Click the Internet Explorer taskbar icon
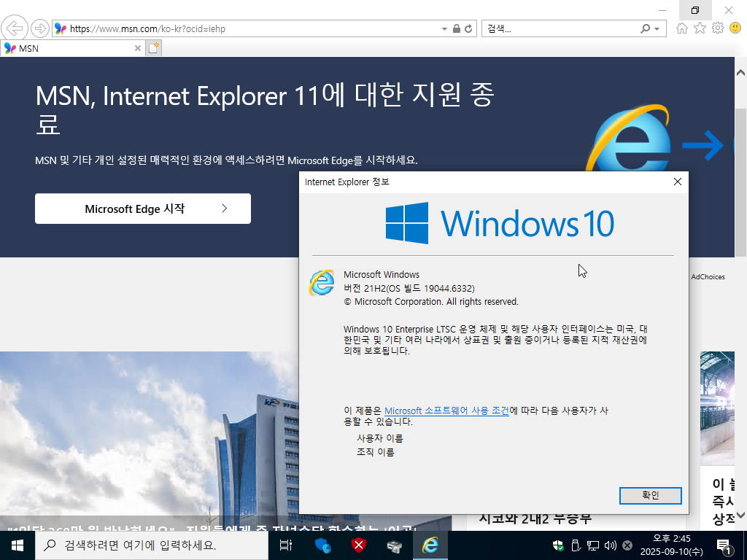747x560 pixels. 430,545
